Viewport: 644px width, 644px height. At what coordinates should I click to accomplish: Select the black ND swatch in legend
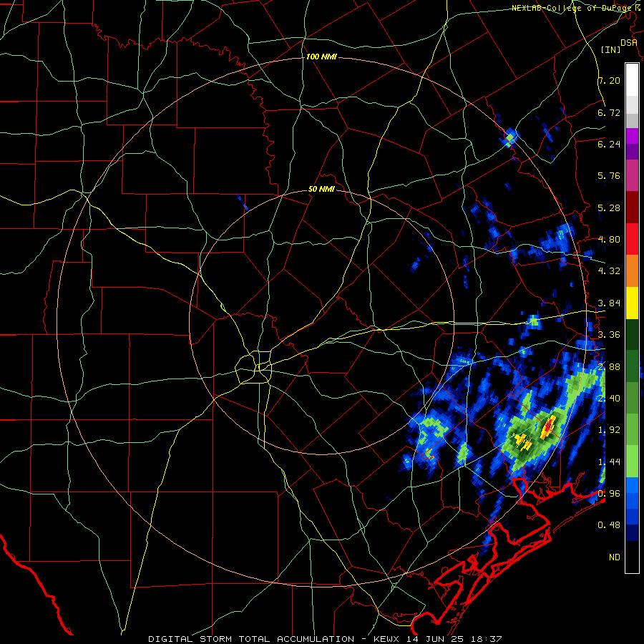(x=632, y=557)
